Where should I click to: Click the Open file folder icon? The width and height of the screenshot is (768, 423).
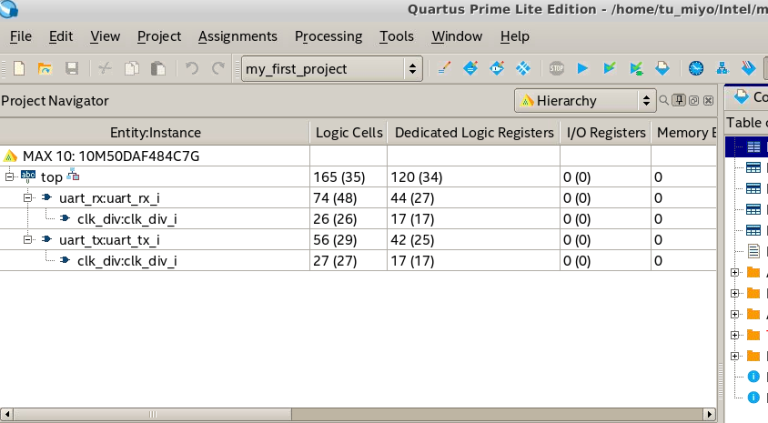[45, 69]
